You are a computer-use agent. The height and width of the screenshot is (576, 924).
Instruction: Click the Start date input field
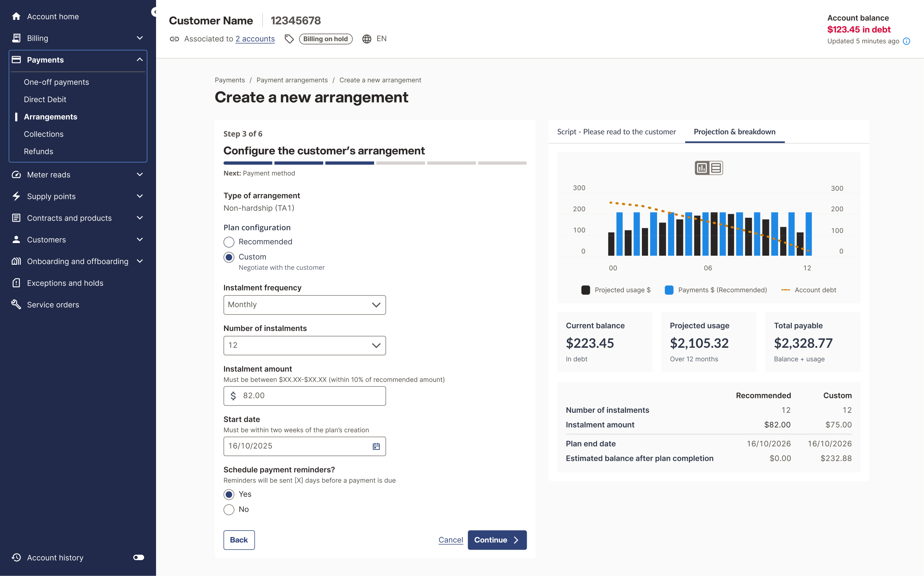305,446
